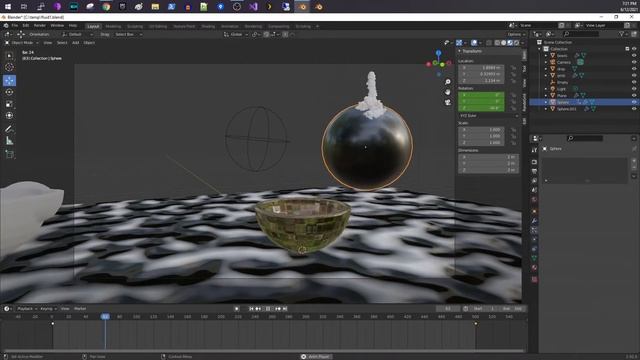The width and height of the screenshot is (640, 360).
Task: Click the viewport pan hand icon
Action: pos(448,92)
